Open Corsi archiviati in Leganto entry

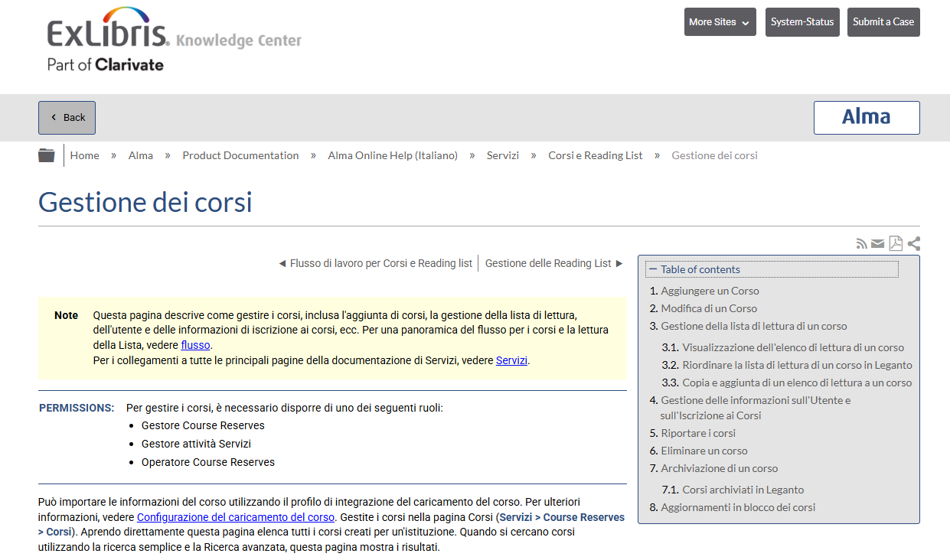pyautogui.click(x=743, y=490)
